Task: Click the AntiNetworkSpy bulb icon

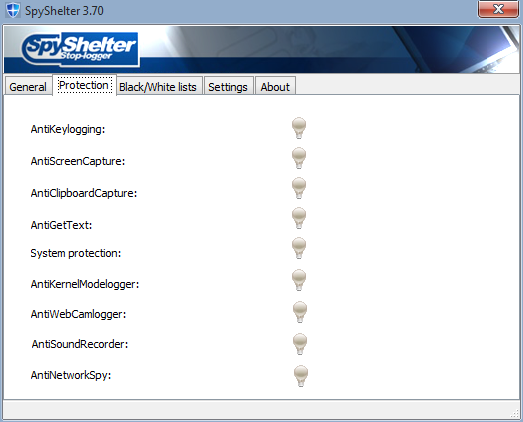Action: pos(301,376)
